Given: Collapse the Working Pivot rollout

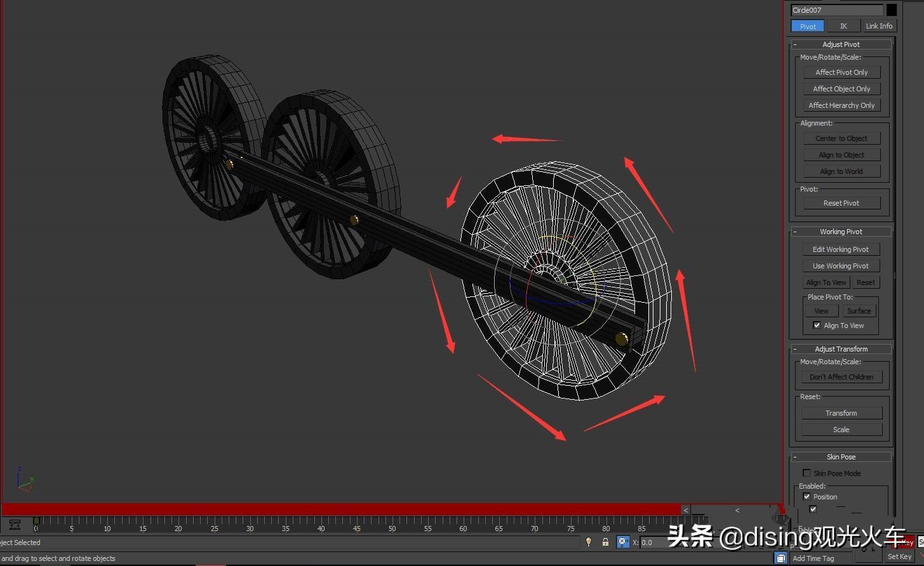Looking at the screenshot, I should tap(795, 231).
